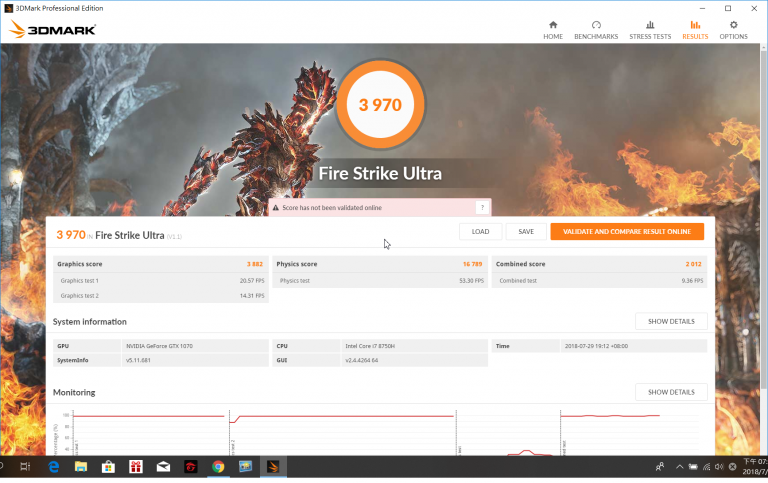Click 'Score has not been validated online' message
This screenshot has height=483, width=768.
pyautogui.click(x=332, y=208)
